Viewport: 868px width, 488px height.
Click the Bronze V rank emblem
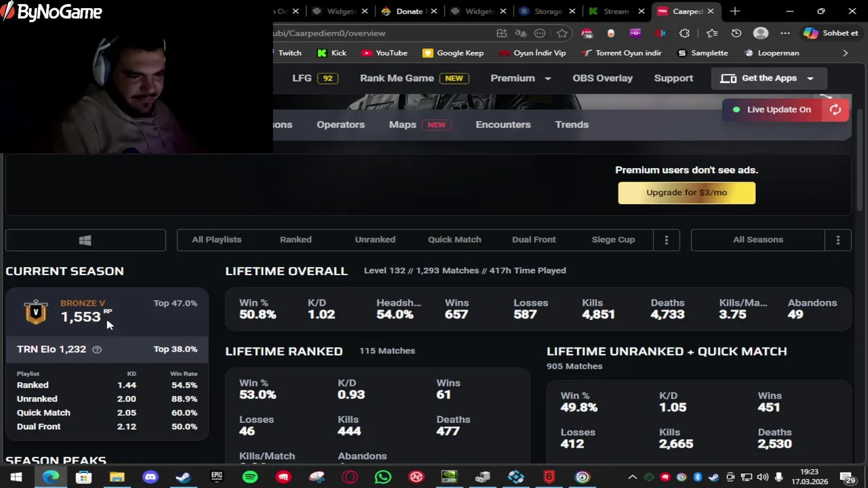tap(36, 312)
